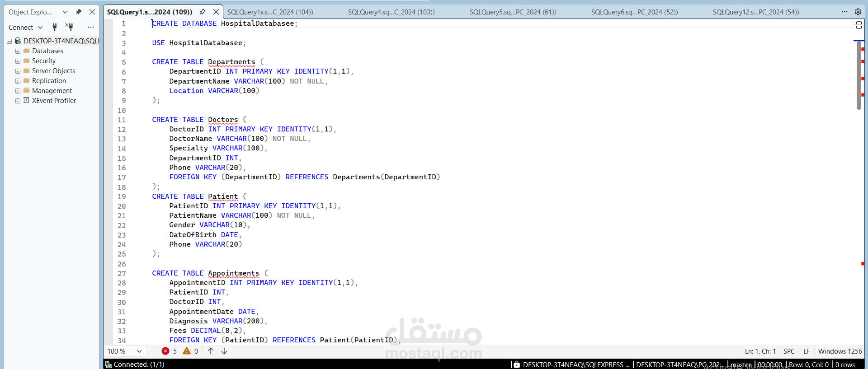868x369 pixels.
Task: Switch to the SQLQuery6 (52) tab
Action: (634, 12)
